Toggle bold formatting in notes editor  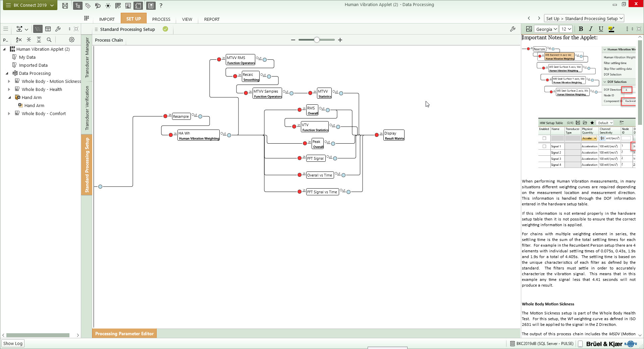(x=581, y=29)
